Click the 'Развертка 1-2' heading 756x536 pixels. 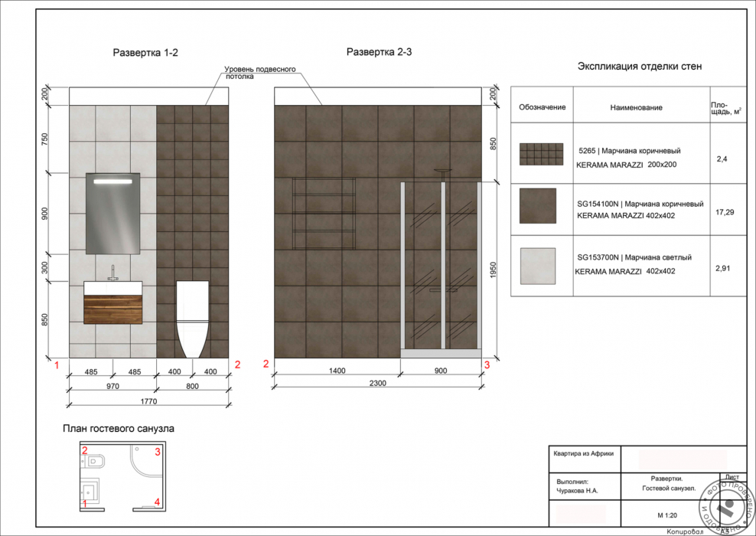point(145,53)
